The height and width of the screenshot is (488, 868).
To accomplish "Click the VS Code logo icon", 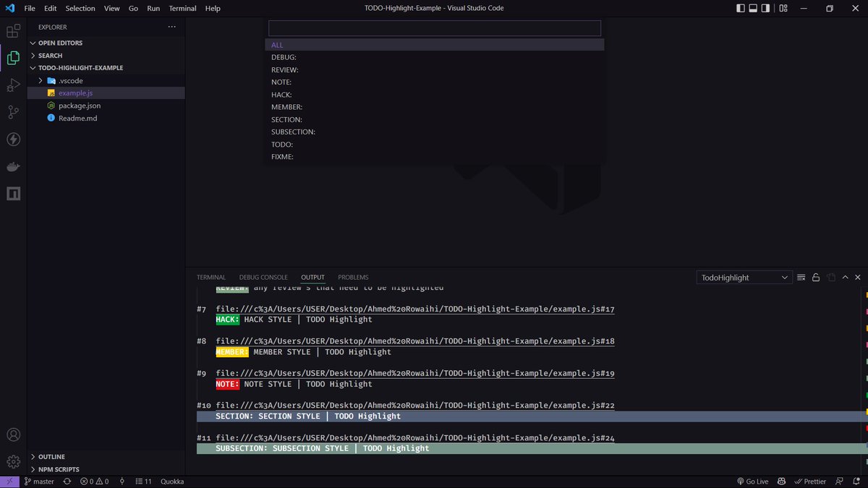I will click(10, 9).
